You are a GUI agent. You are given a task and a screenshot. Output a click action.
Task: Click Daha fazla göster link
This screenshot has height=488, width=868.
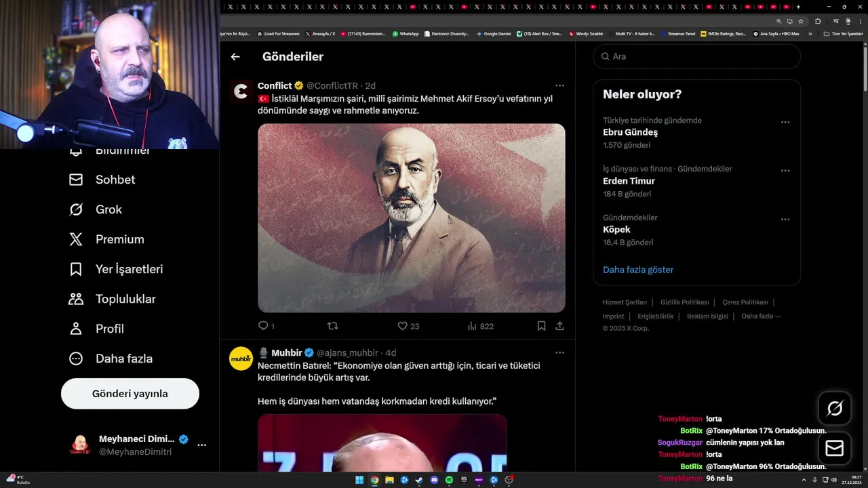click(x=638, y=270)
